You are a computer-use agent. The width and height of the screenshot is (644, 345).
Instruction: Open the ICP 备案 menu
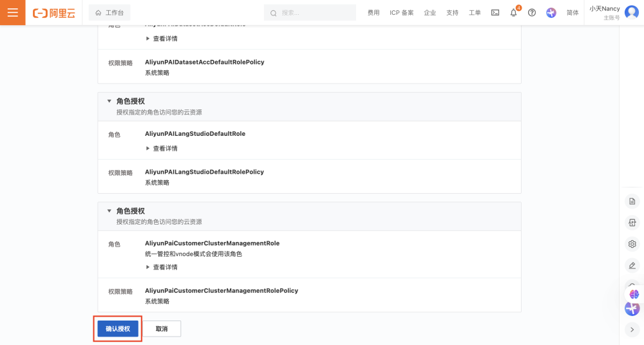pos(401,13)
